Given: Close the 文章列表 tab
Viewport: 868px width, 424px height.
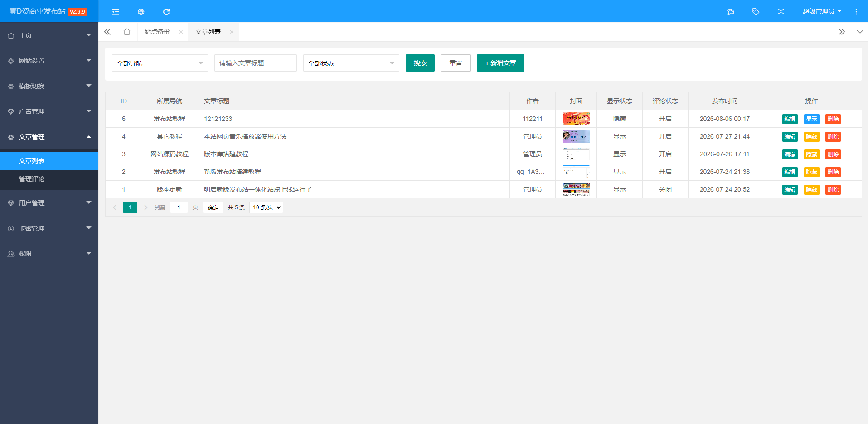Looking at the screenshot, I should coord(232,32).
